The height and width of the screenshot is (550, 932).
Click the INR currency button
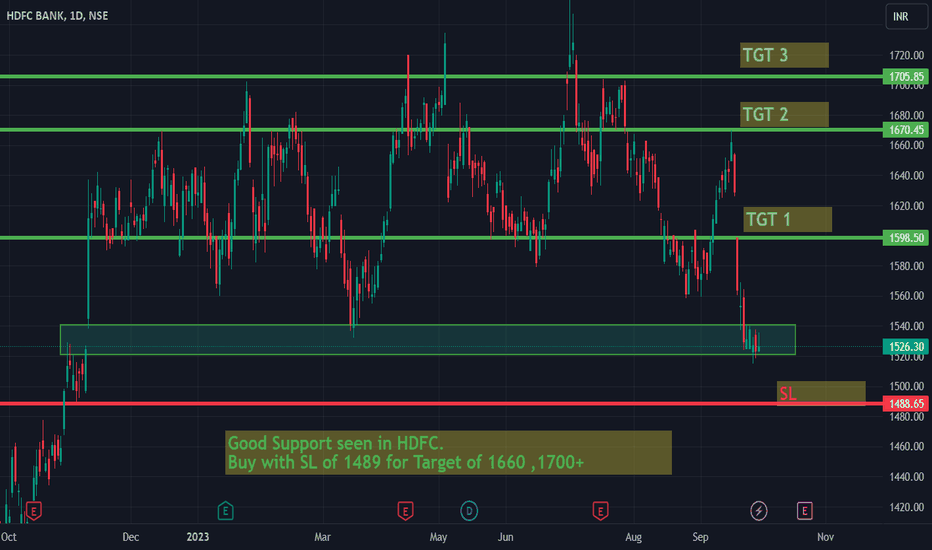click(x=906, y=17)
